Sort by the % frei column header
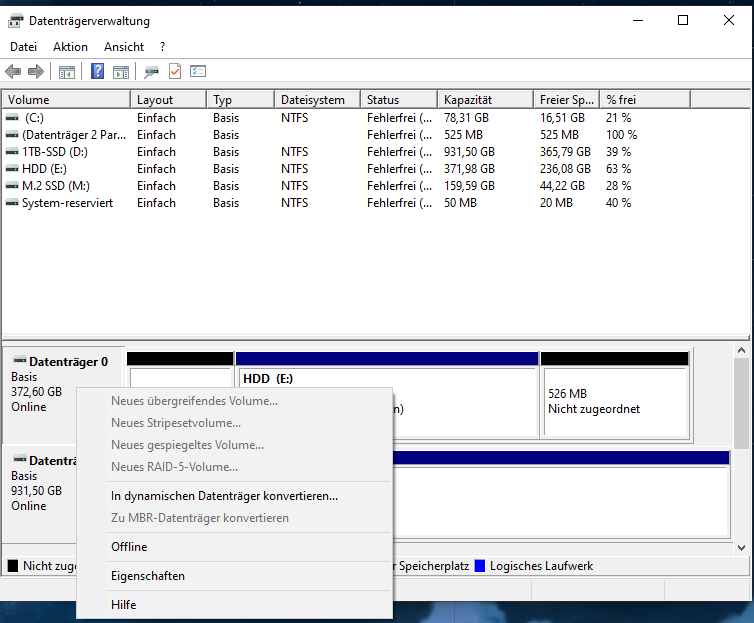 point(645,100)
